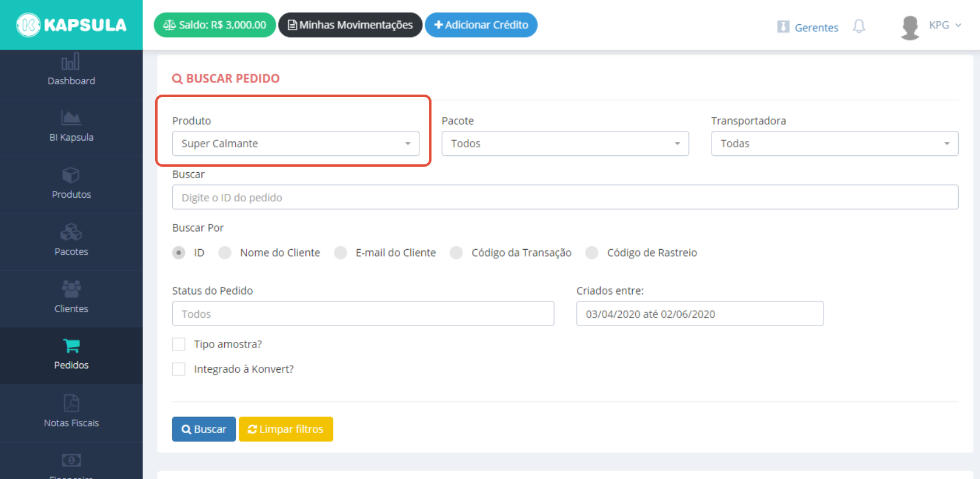
Task: Open Financeiro money icon in sidebar
Action: point(71,460)
